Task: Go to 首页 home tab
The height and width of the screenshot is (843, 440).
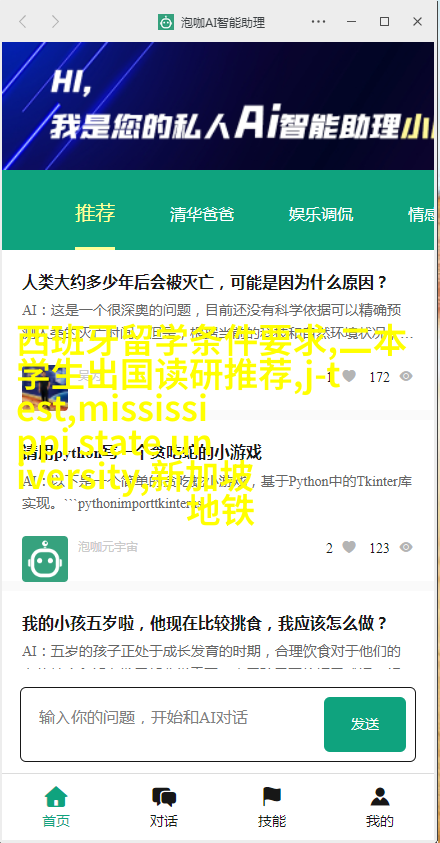Action: pyautogui.click(x=56, y=807)
